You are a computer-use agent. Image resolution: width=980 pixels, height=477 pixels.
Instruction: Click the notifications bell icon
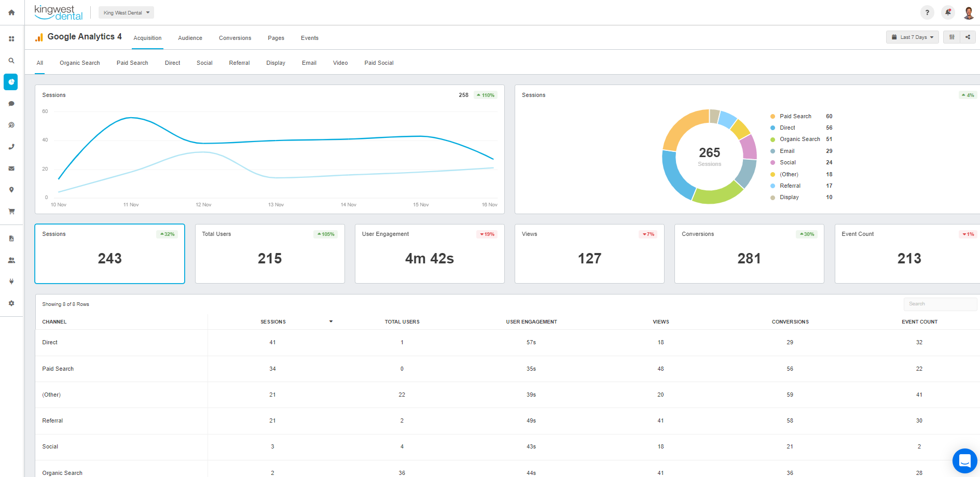tap(948, 12)
